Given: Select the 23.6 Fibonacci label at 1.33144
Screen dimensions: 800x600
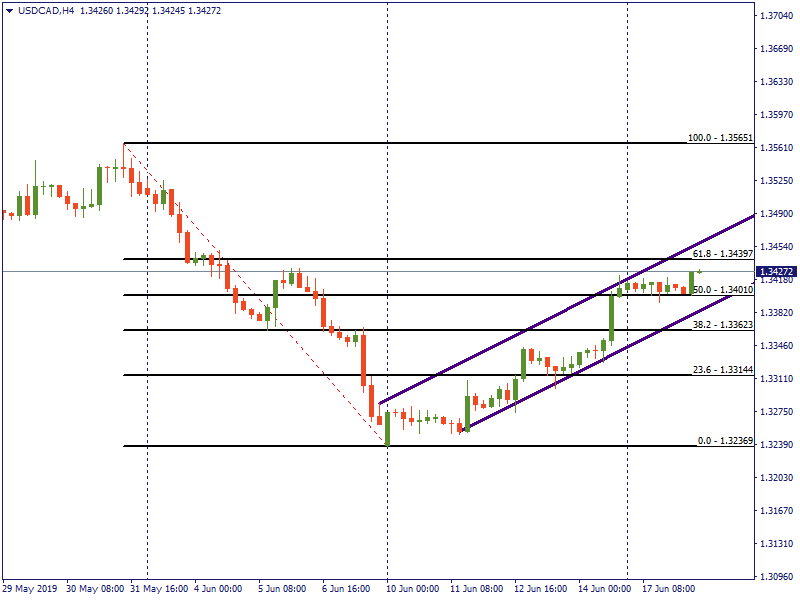Looking at the screenshot, I should (x=721, y=370).
